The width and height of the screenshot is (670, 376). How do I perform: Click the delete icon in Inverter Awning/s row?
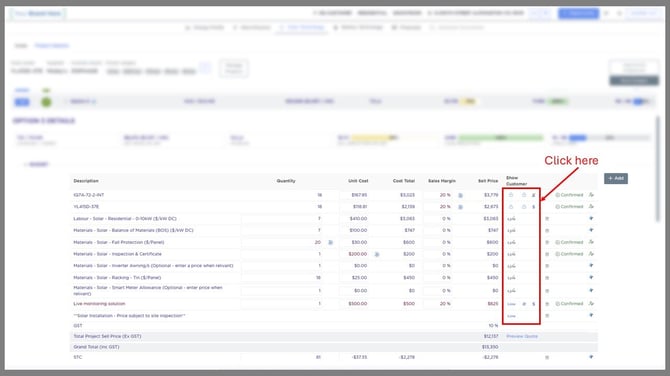(x=547, y=266)
